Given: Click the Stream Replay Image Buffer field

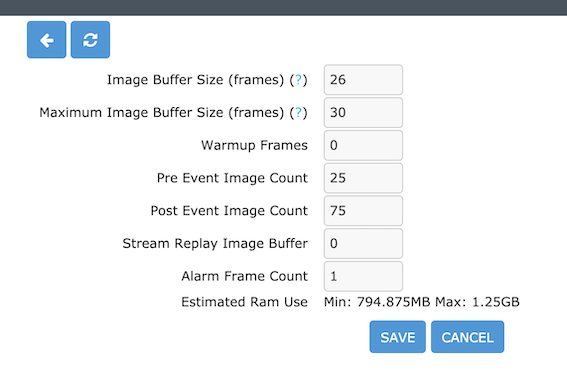Looking at the screenshot, I should pyautogui.click(x=363, y=243).
